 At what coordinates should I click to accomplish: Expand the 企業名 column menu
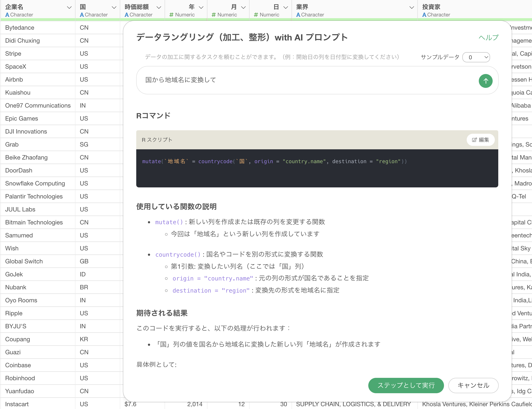[69, 8]
